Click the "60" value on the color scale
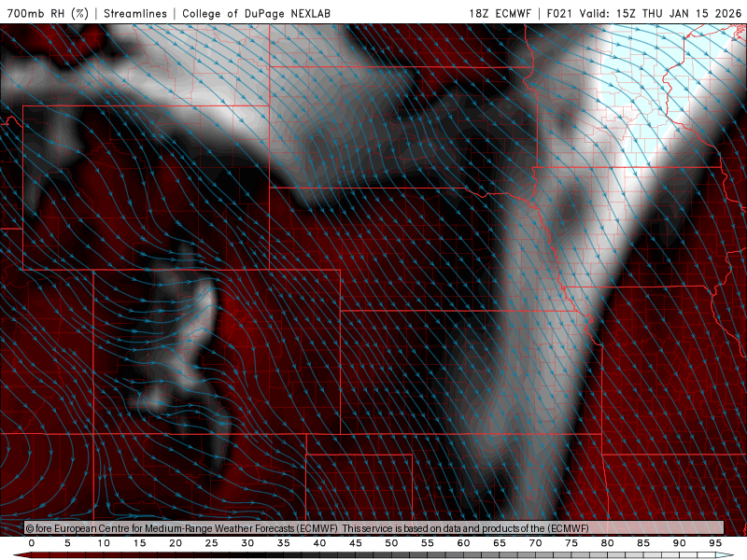This screenshot has height=560, width=747. pos(463,543)
